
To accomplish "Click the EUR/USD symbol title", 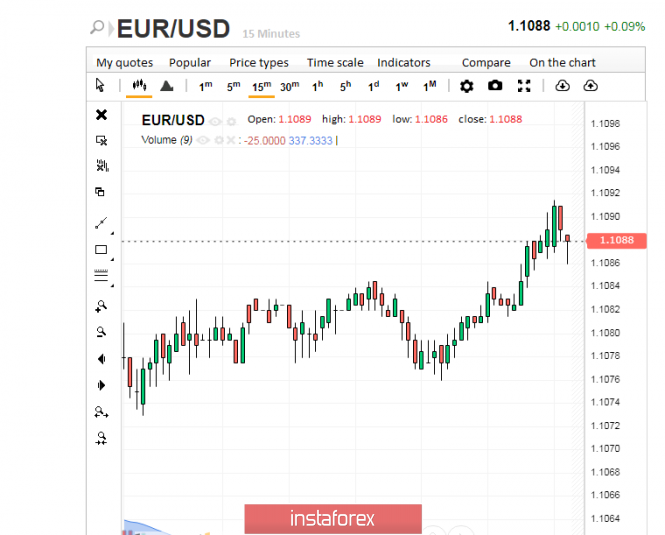I will (173, 29).
